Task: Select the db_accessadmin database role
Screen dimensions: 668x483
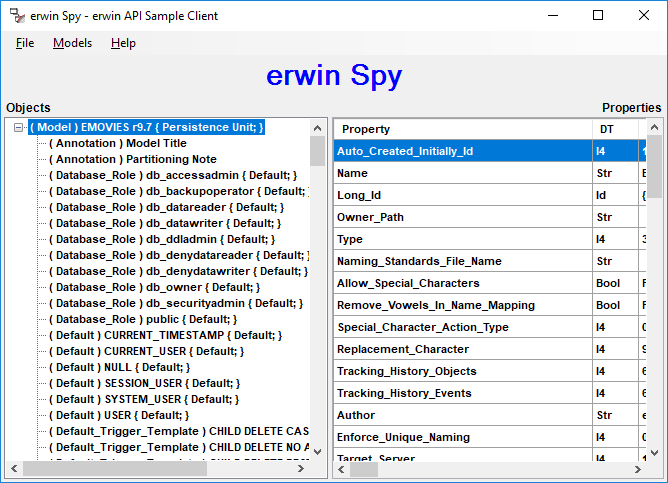Action: (x=165, y=175)
